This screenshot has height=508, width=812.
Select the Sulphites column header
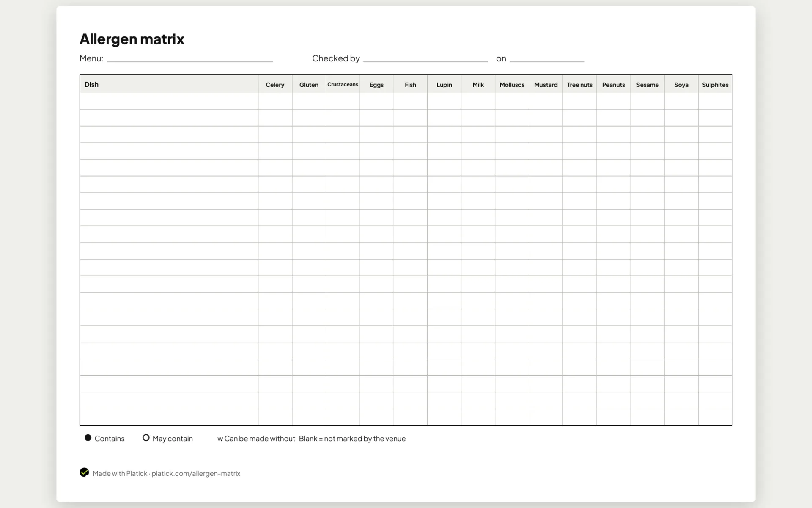pos(715,85)
